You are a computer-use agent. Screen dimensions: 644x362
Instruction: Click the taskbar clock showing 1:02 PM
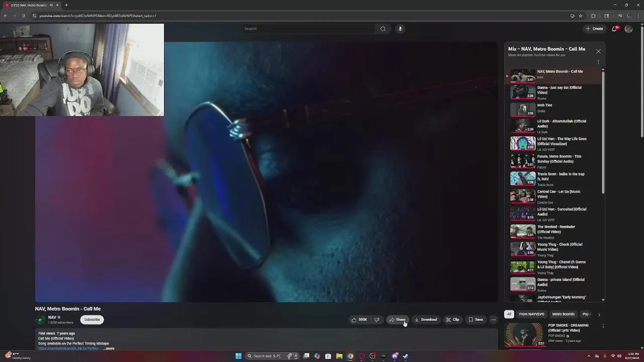tap(632, 356)
